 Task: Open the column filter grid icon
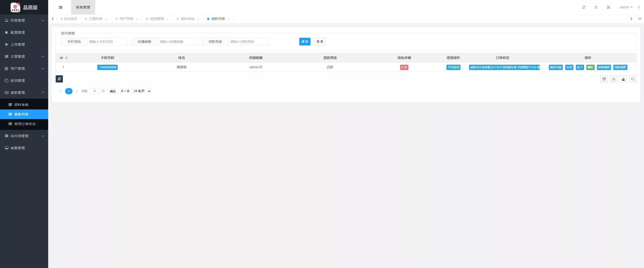[x=604, y=79]
